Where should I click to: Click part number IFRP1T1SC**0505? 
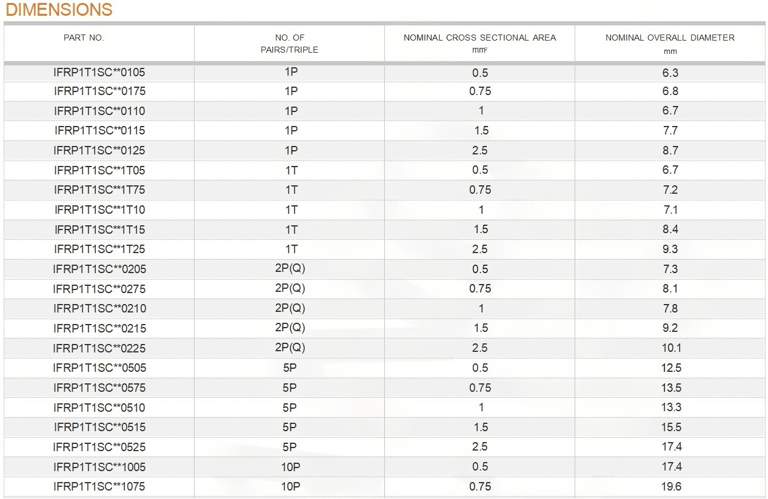(x=99, y=368)
